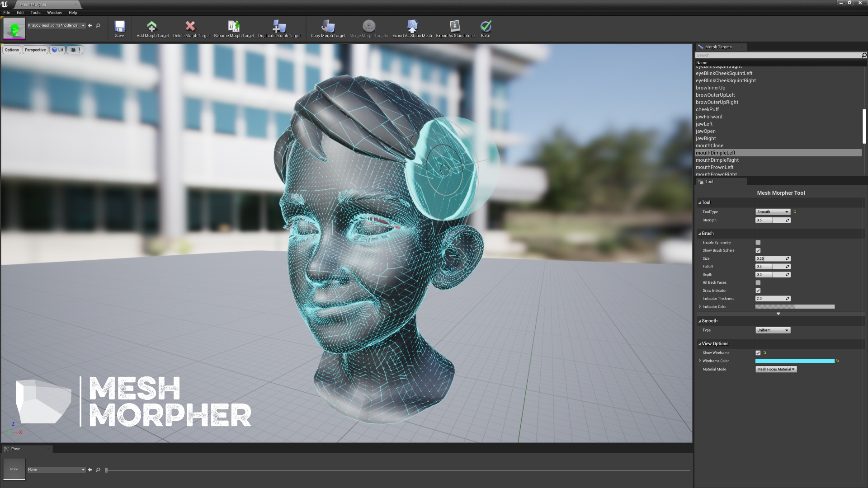Toggle Enable Symmetry checkbox
This screenshot has width=868, height=488.
pyautogui.click(x=758, y=242)
